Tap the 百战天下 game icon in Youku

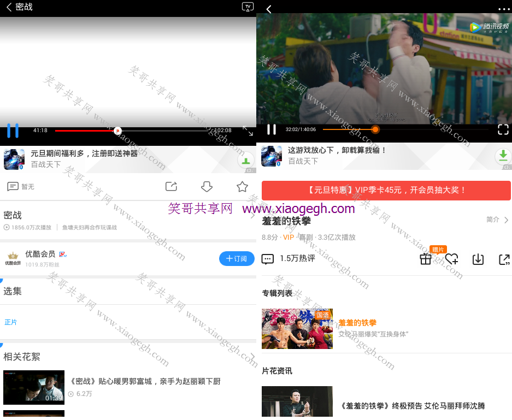[x=14, y=159]
